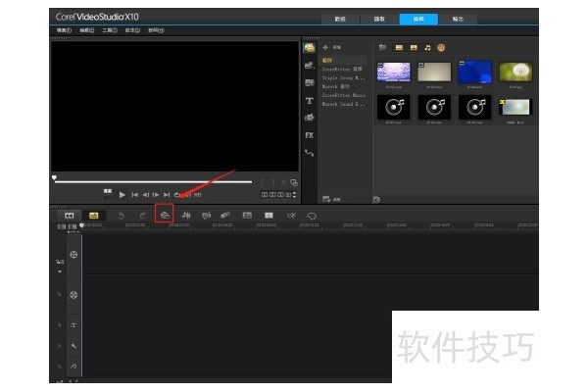Switch to Timeline View
588x392 pixels.
pos(94,216)
